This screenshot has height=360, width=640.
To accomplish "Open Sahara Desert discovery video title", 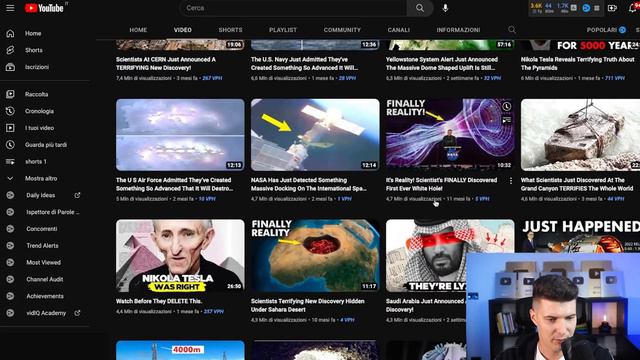I will (308, 305).
